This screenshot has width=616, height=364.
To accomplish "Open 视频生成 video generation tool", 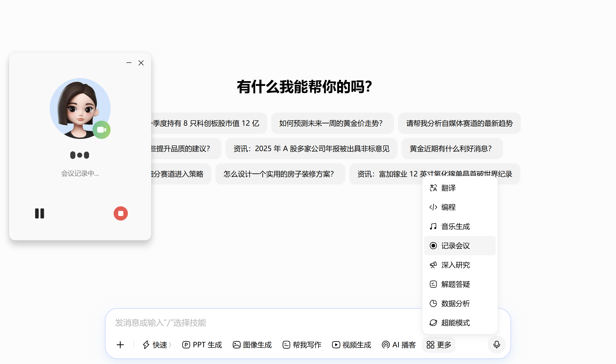I will coord(352,345).
